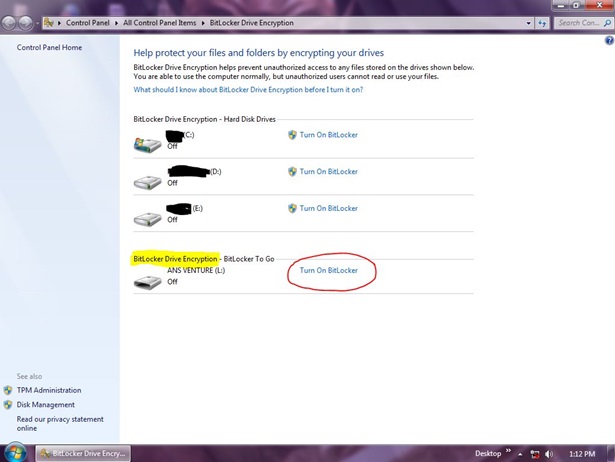Viewport: 615px width, 462px height.
Task: Click the Show desktop strip at taskbar end
Action: tap(611, 453)
